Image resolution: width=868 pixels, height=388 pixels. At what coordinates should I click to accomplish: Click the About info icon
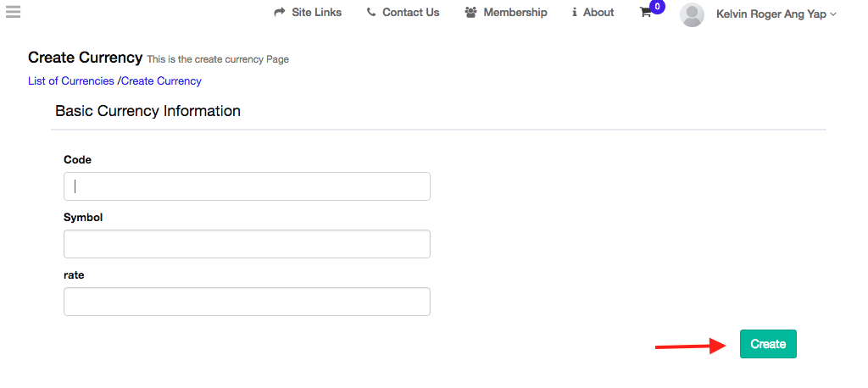(x=575, y=13)
